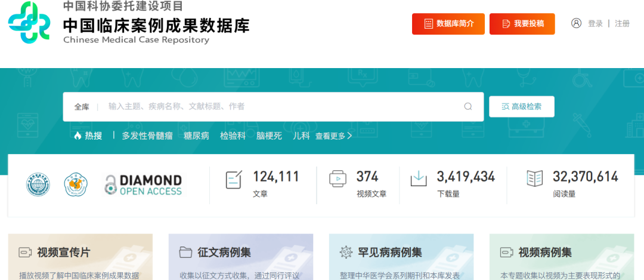
Task: Open the 全库 search scope selector
Action: (82, 107)
